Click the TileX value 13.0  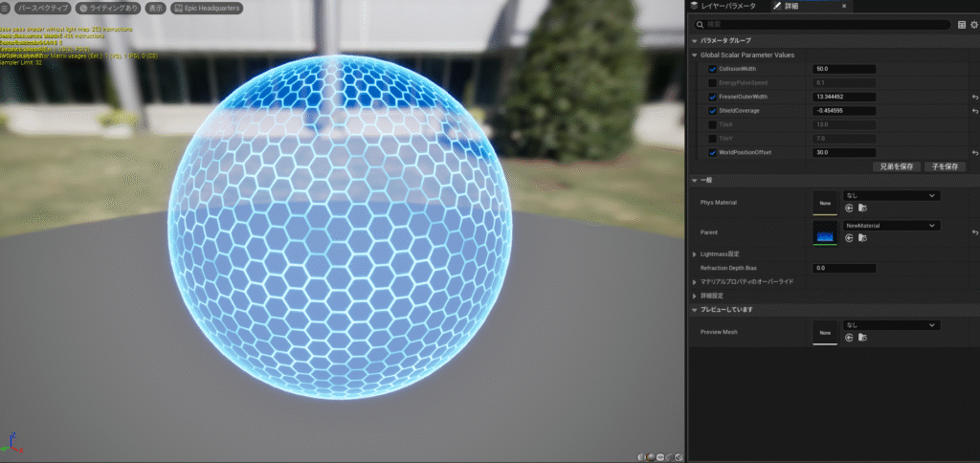pos(844,125)
